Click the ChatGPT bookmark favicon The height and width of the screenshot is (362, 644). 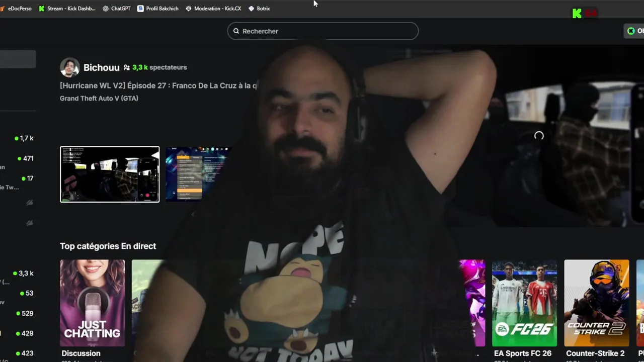click(x=106, y=9)
